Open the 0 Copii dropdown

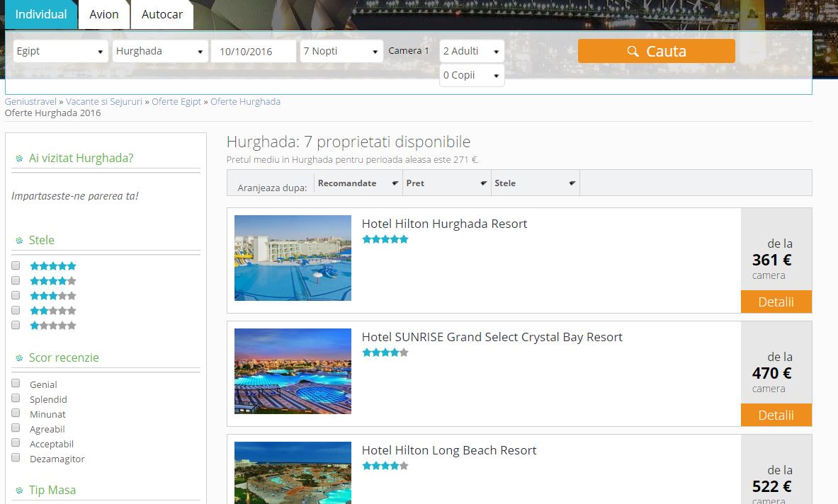471,75
